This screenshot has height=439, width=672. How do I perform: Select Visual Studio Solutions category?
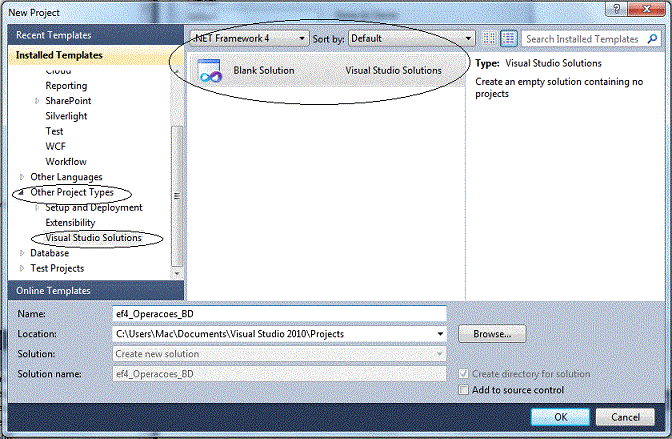[x=93, y=238]
